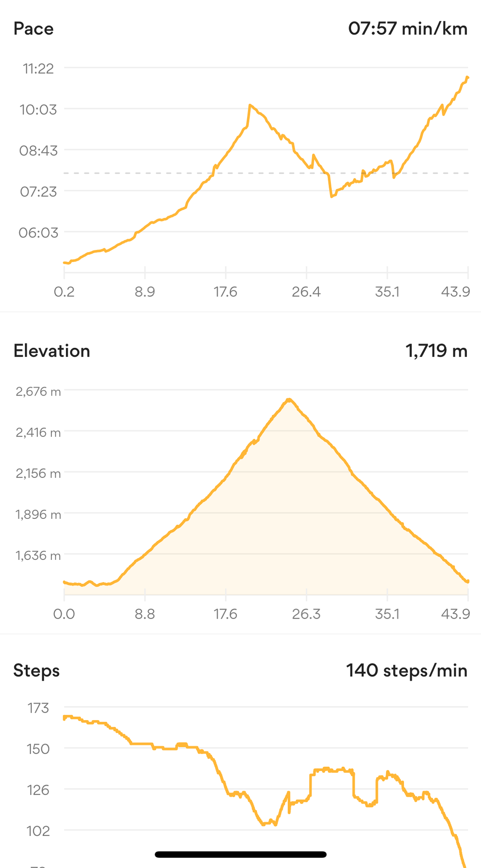Image resolution: width=481 pixels, height=868 pixels.
Task: Select the 0.0 km tick on elevation chart
Action: (64, 614)
